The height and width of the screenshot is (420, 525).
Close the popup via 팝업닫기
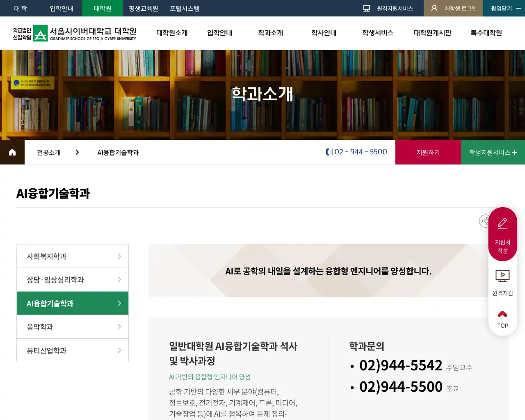pyautogui.click(x=502, y=8)
